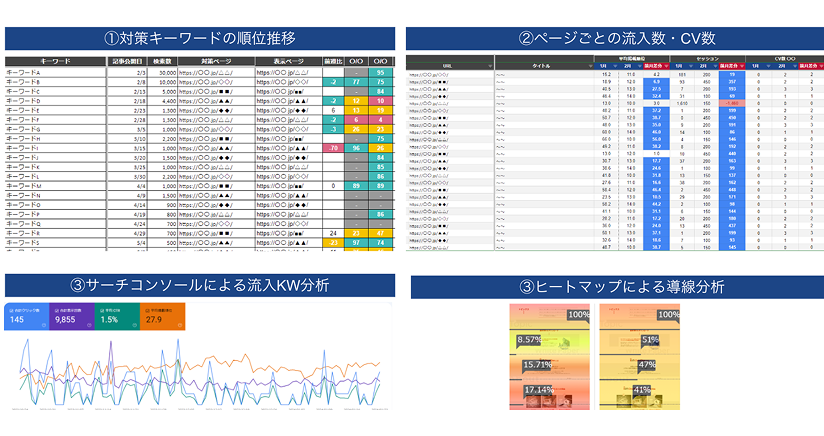Click the 15.71% heatmap scroll label
Image resolution: width=824 pixels, height=436 pixels.
pyautogui.click(x=536, y=365)
